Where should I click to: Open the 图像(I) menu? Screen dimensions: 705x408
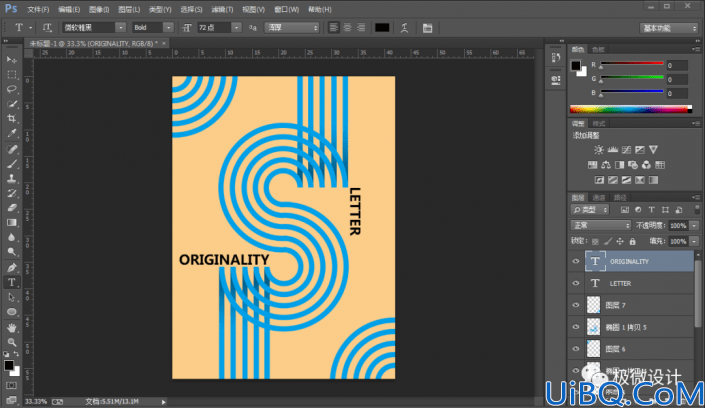tap(99, 9)
